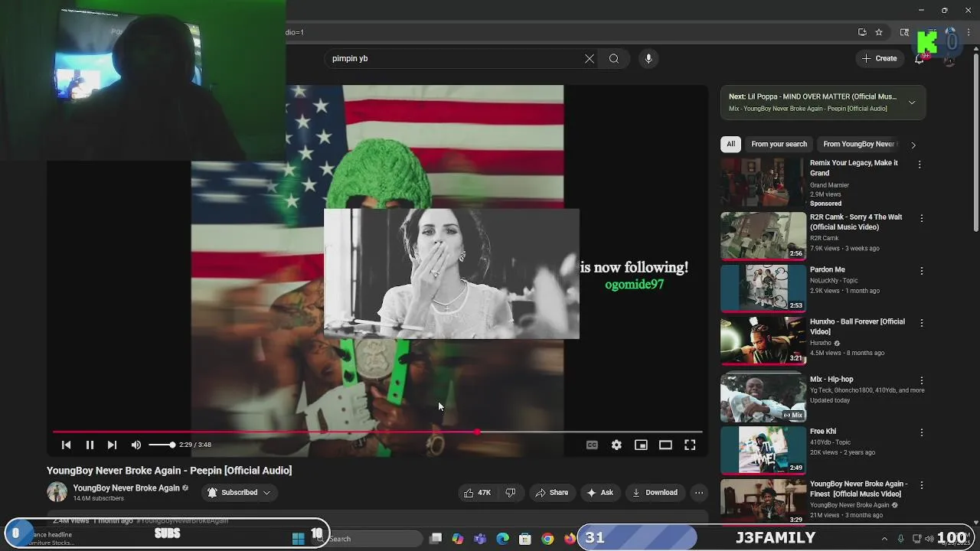Image resolution: width=980 pixels, height=551 pixels.
Task: Expand the 'Next: Lil Poppa' queue panel
Action: tap(912, 103)
